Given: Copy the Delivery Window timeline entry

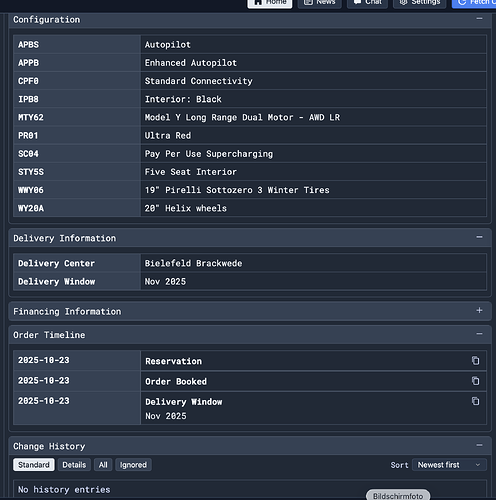Looking at the screenshot, I should click(475, 401).
